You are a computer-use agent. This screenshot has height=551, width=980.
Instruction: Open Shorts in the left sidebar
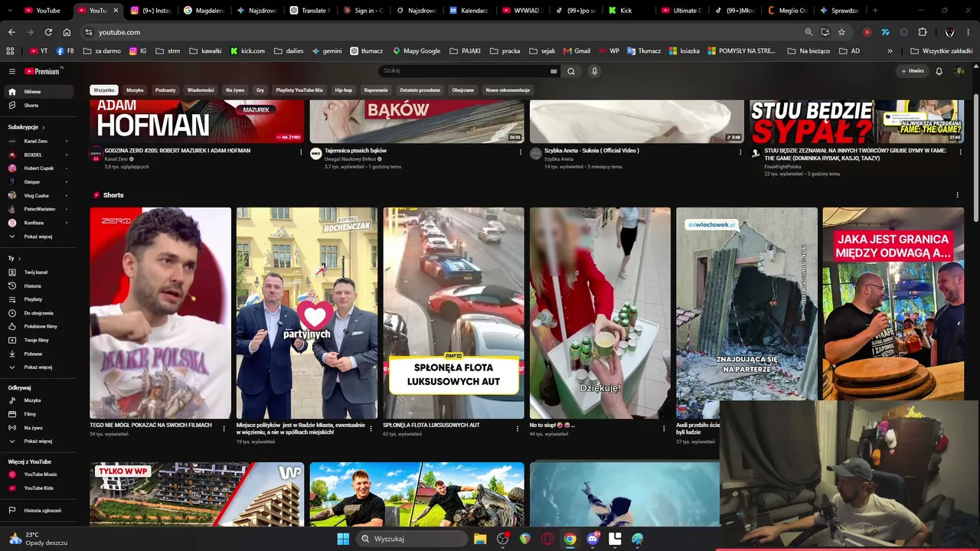tap(37, 105)
